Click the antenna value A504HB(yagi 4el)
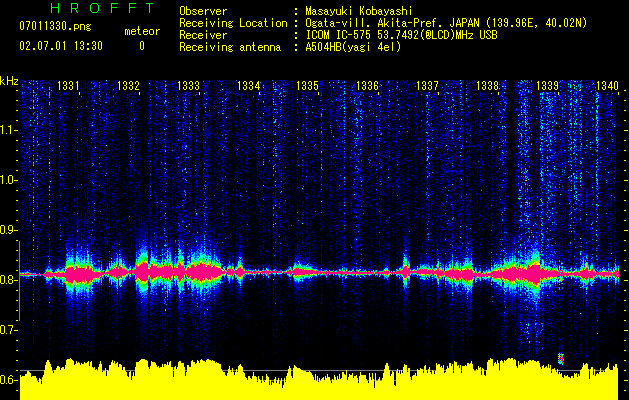The width and height of the screenshot is (629, 400). coord(353,47)
